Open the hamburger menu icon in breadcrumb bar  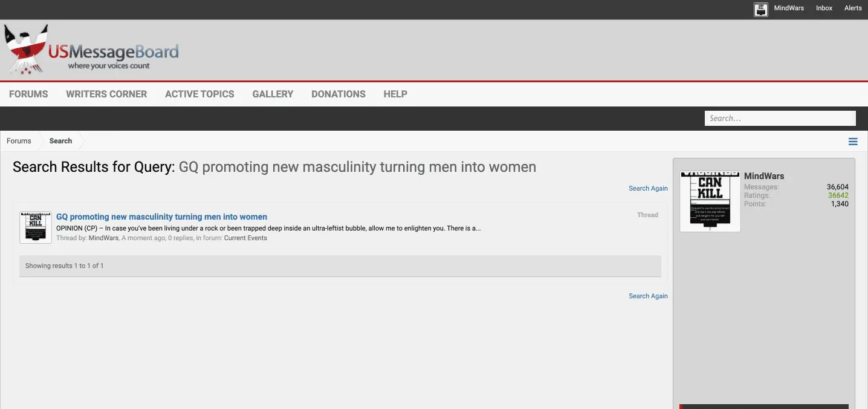pos(853,142)
